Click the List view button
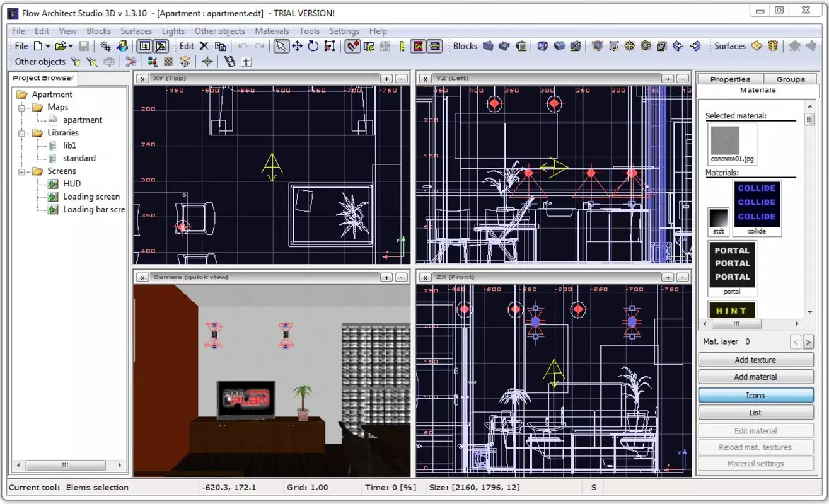 coord(755,413)
